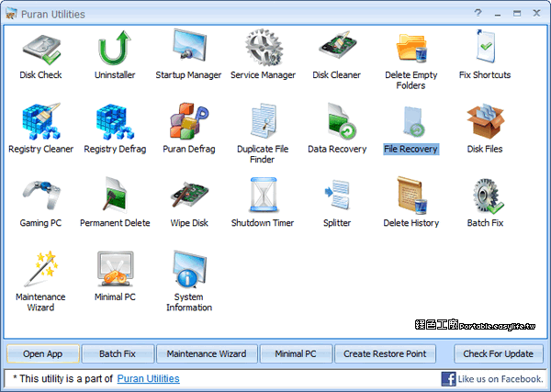Click the Service Manager gear icon

click(263, 48)
